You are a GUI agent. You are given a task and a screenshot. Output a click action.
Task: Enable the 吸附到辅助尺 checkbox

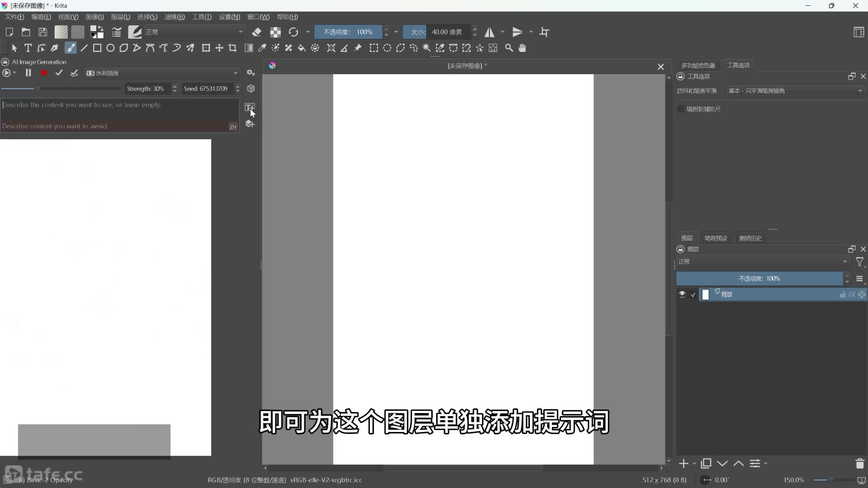tap(680, 109)
